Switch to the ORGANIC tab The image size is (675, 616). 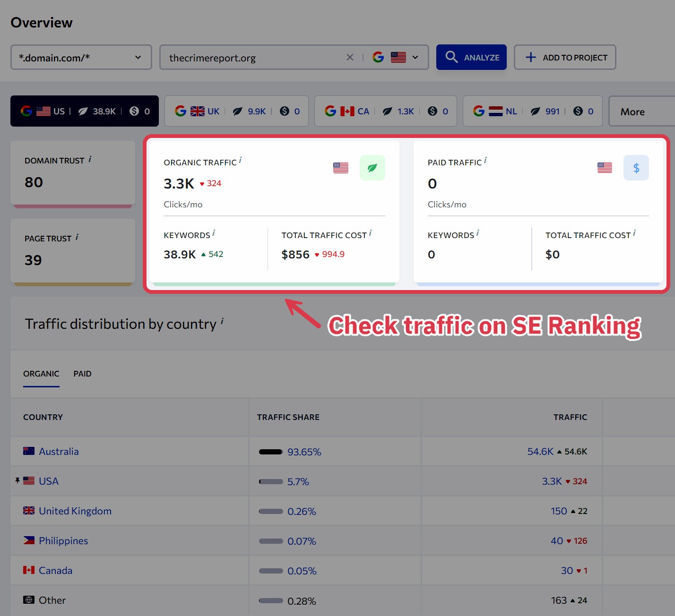[x=41, y=374]
